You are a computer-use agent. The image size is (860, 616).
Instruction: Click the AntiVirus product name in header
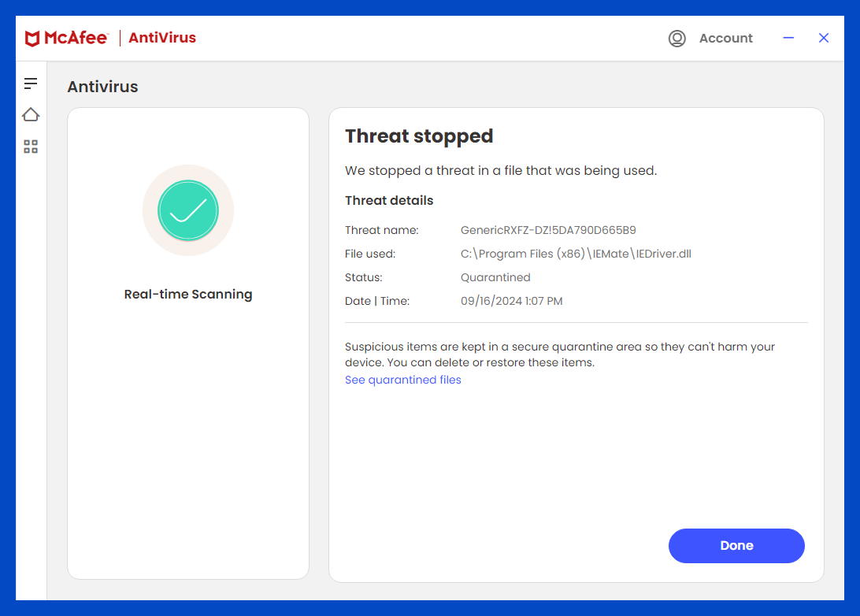[162, 38]
